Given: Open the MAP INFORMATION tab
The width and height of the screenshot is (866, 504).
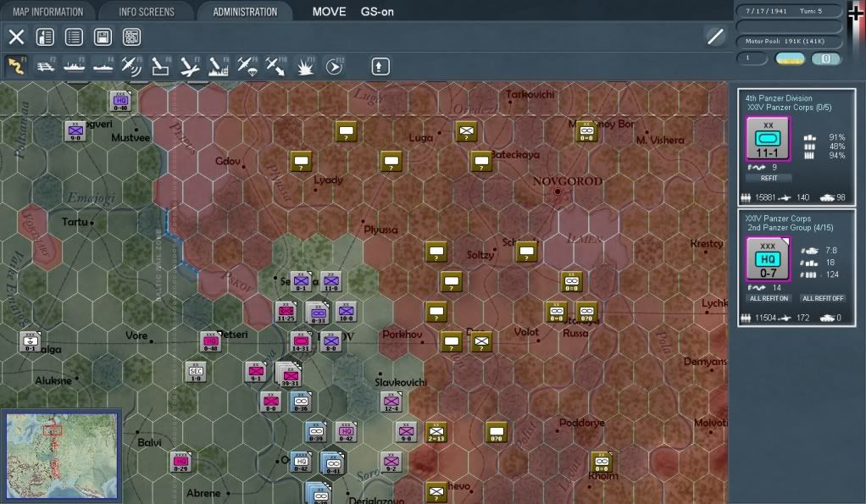Looking at the screenshot, I should (48, 12).
